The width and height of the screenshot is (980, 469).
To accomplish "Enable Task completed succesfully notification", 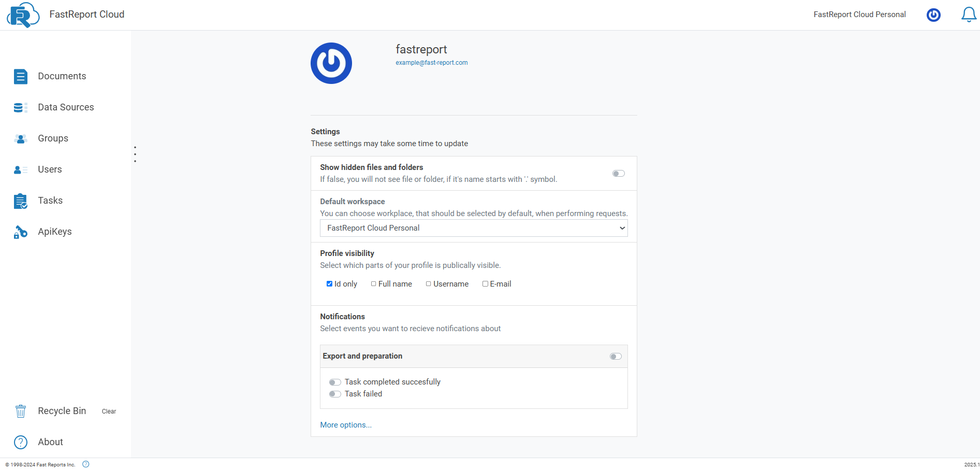I will (x=335, y=382).
